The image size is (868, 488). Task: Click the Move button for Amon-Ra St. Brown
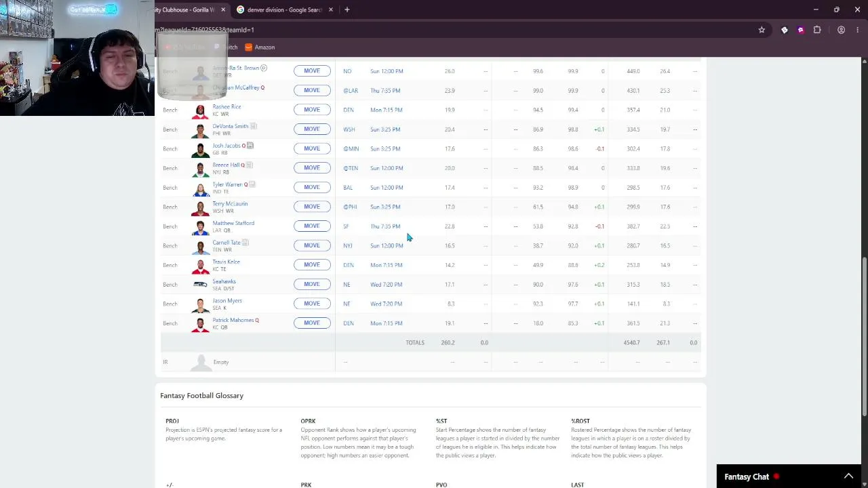tap(312, 70)
